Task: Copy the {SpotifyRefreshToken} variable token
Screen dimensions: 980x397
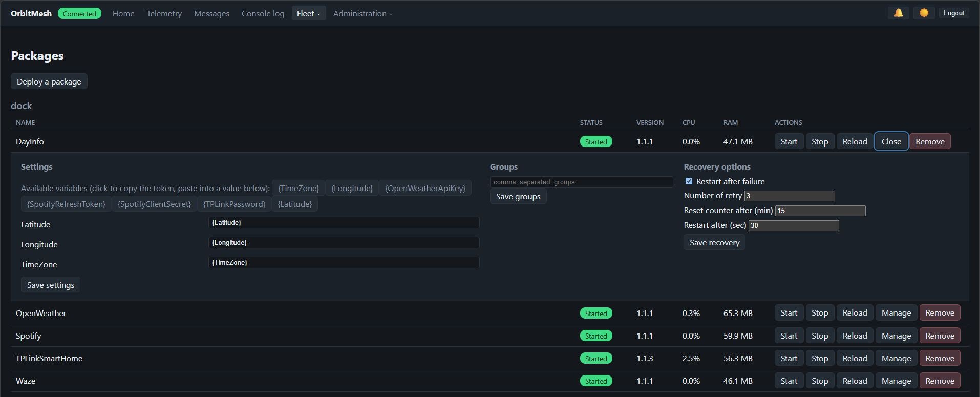Action: pos(66,204)
